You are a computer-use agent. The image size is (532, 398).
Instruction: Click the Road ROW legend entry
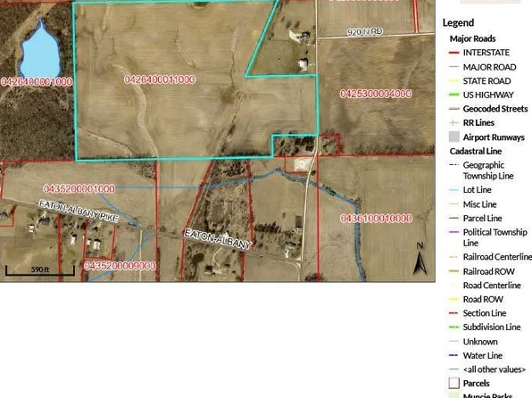[x=476, y=299]
